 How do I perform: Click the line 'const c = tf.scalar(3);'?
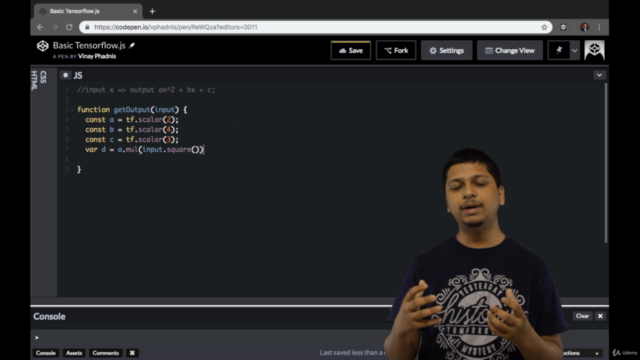tap(132, 140)
